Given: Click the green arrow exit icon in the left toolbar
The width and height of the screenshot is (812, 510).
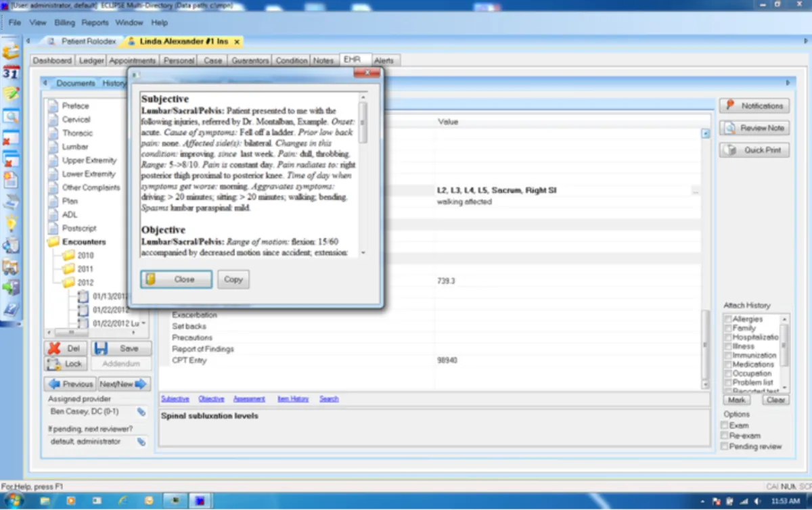Looking at the screenshot, I should 11,288.
